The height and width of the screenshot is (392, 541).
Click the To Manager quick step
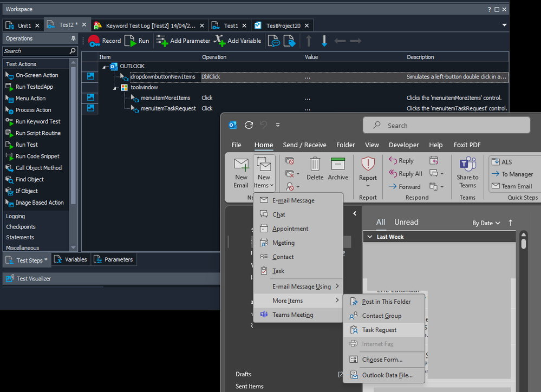point(513,174)
